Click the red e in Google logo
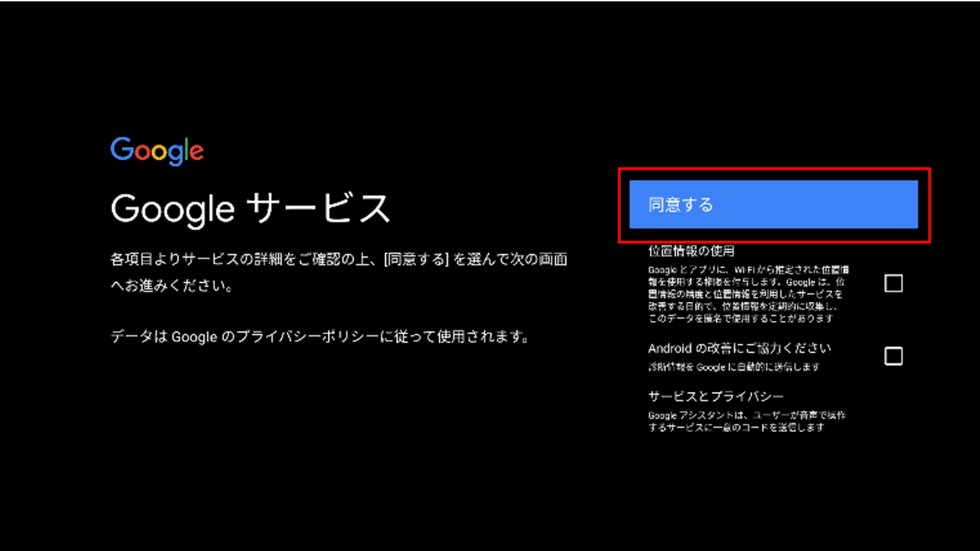980x551 pixels. pyautogui.click(x=195, y=153)
